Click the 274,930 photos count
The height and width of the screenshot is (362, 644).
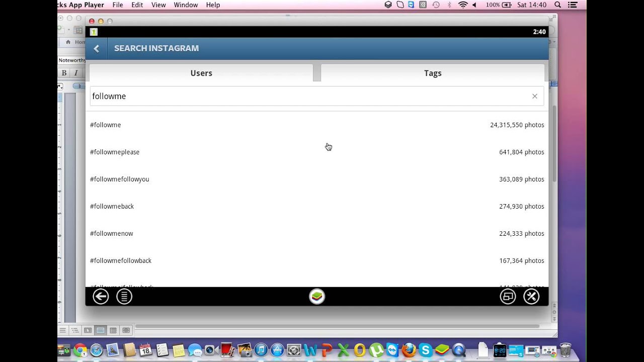point(522,206)
